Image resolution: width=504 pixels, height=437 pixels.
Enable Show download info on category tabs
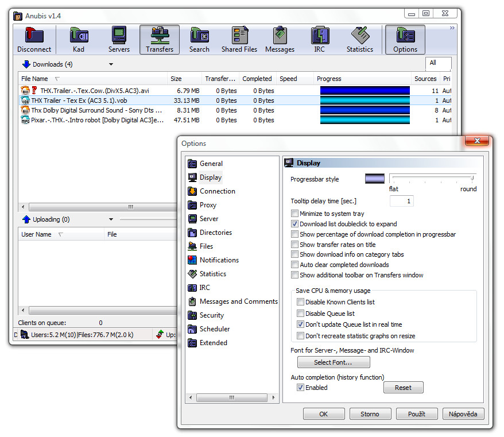tap(294, 254)
